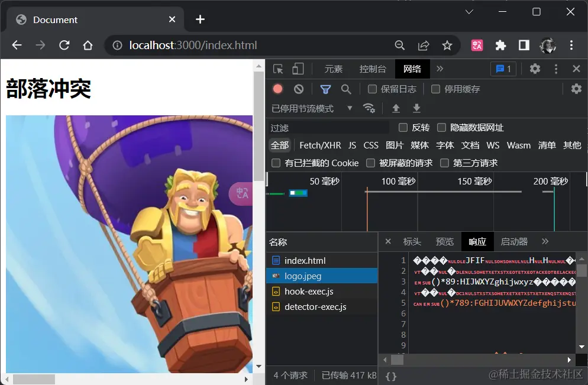The image size is (588, 385).
Task: Reload the page
Action: tap(64, 46)
